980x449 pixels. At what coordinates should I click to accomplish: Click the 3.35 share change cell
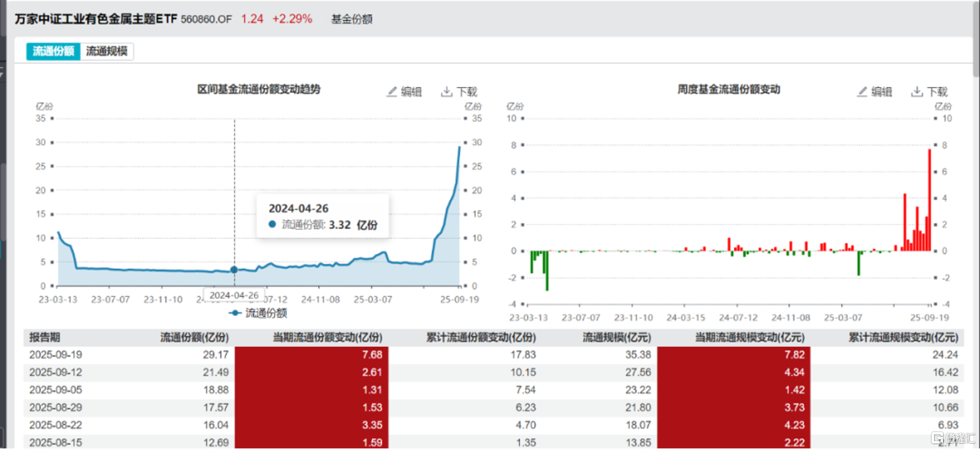[312, 425]
